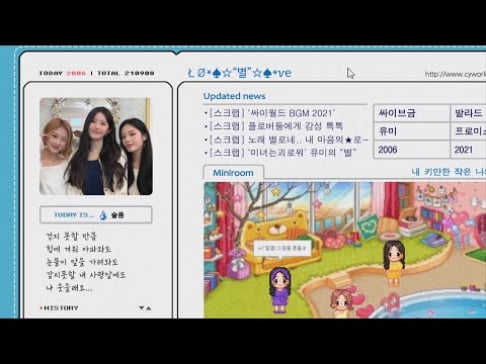Click the 유미 table cell
Viewport: 486px width, 364px height.
tap(412, 131)
